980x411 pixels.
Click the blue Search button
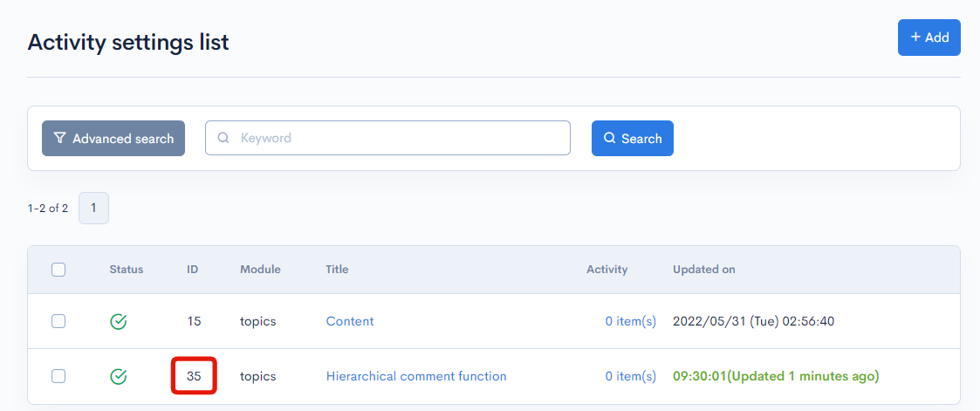coord(633,138)
